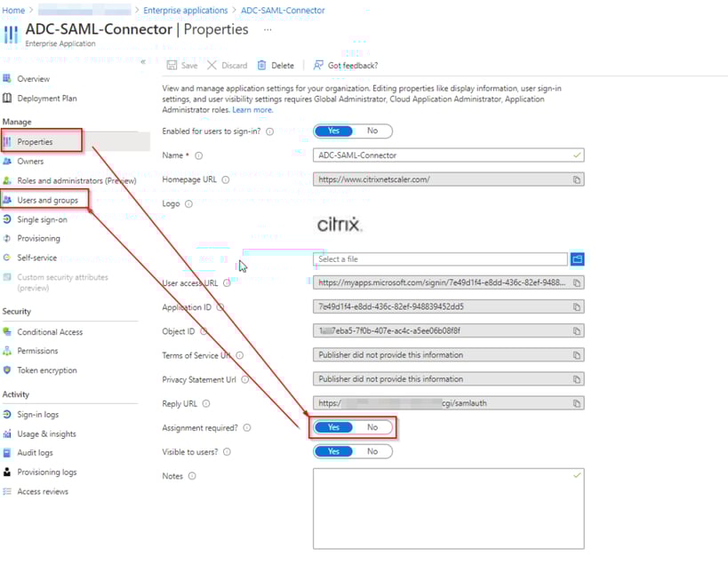Open the Learn more link
Image resolution: width=728 pixels, height=580 pixels.
click(252, 110)
